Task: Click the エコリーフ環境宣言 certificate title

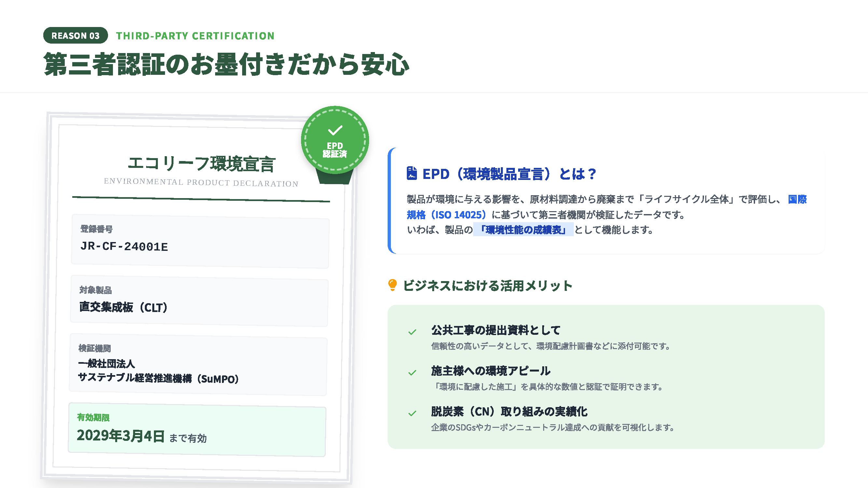Action: click(x=201, y=164)
